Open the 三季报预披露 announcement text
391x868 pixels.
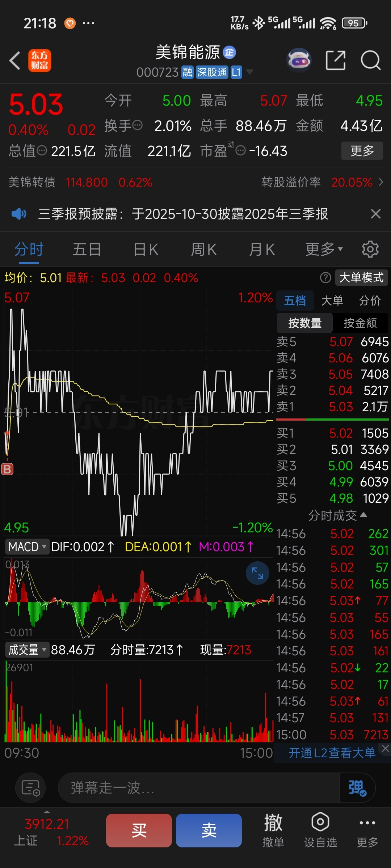pos(183,214)
